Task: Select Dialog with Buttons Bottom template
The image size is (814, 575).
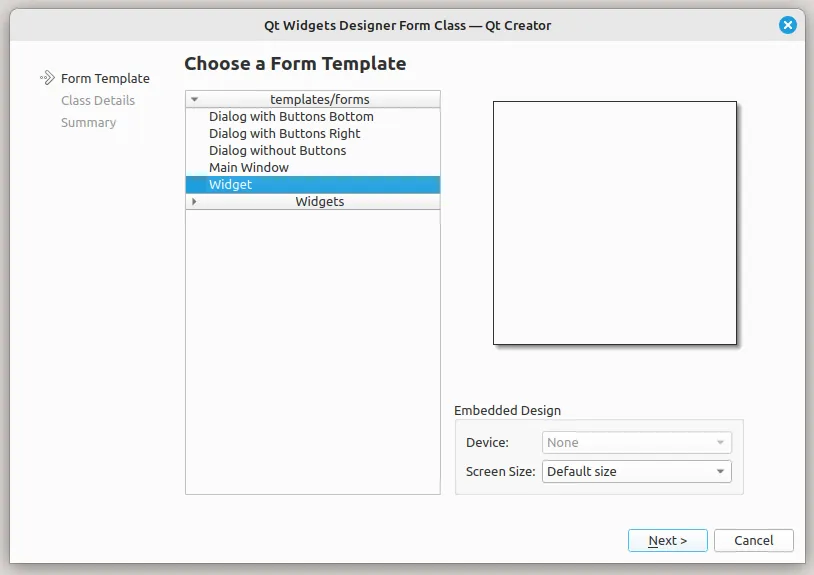Action: (x=313, y=116)
